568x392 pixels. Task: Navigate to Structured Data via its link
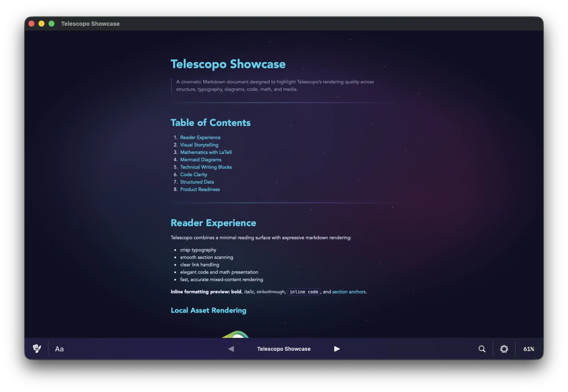197,182
